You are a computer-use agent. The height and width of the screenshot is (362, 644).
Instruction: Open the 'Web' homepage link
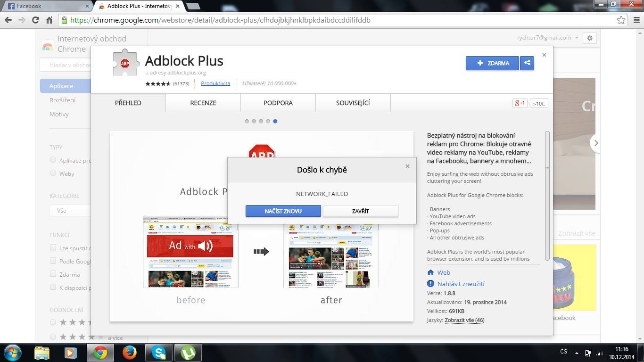[x=444, y=272]
